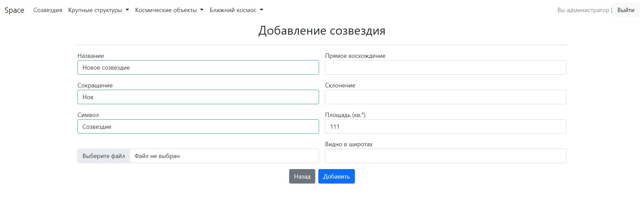
Task: Select the Площадь (кв.°) label
Action: (x=345, y=115)
